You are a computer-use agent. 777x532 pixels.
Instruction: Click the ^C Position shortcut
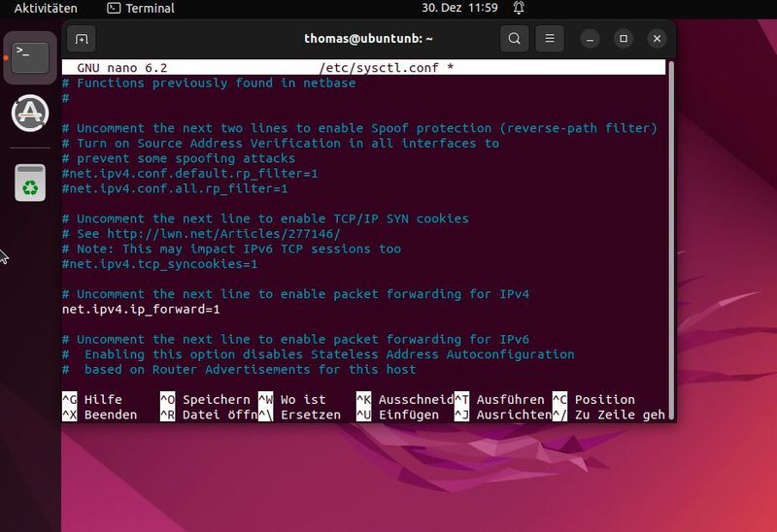593,400
